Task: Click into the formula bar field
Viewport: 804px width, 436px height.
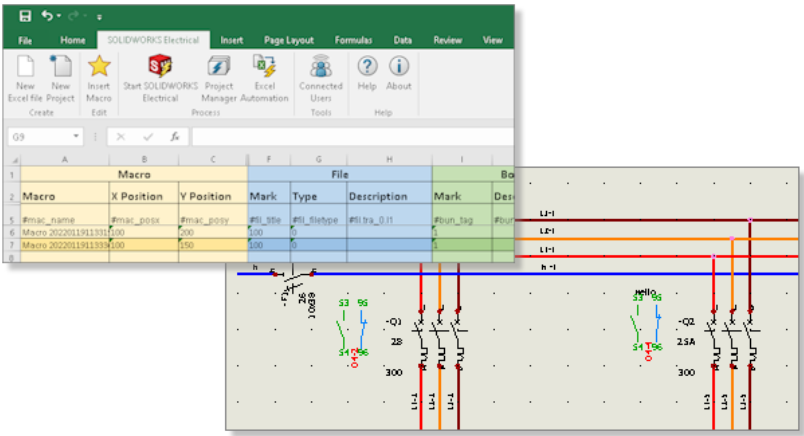Action: [x=353, y=137]
